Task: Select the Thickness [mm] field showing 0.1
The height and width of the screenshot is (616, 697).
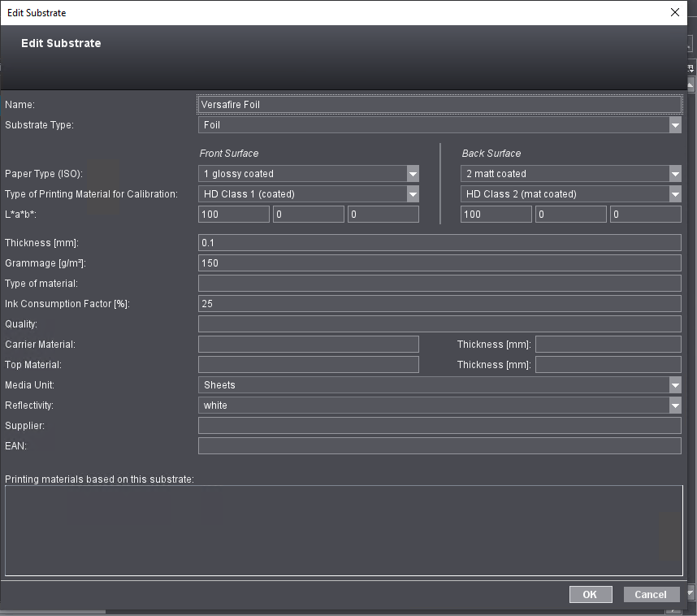Action: pos(439,243)
